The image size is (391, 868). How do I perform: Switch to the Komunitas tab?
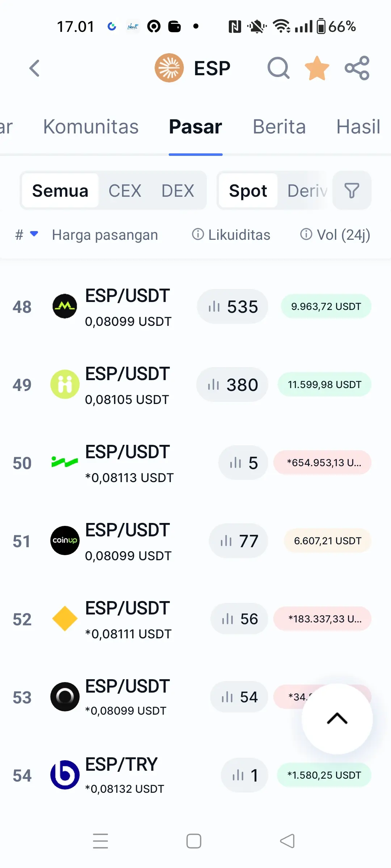point(91,127)
